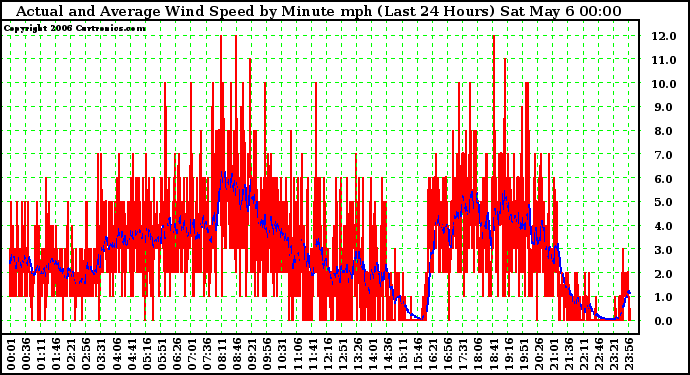
Task: Click the 01:11 time label
Action: [41, 354]
